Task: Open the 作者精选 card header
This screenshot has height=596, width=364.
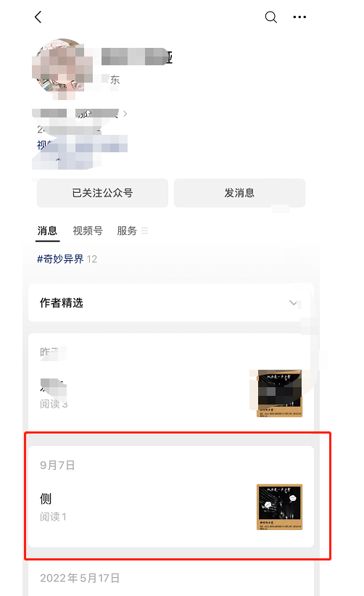Action: click(171, 303)
